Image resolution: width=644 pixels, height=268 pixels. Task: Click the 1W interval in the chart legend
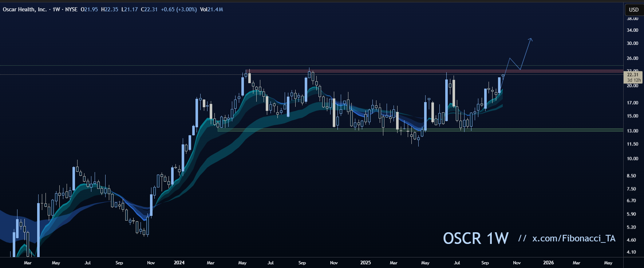click(56, 9)
